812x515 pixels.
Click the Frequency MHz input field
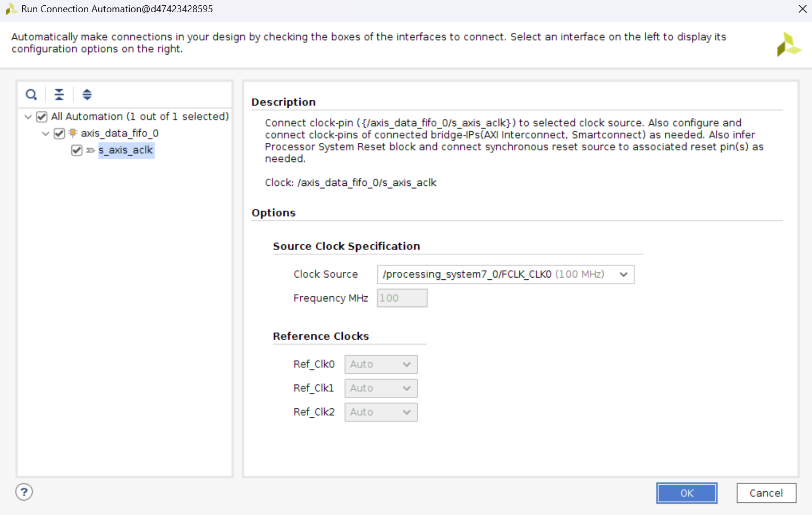402,298
